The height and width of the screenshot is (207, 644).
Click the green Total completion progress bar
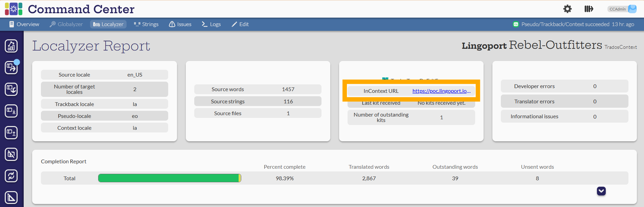[x=169, y=178]
